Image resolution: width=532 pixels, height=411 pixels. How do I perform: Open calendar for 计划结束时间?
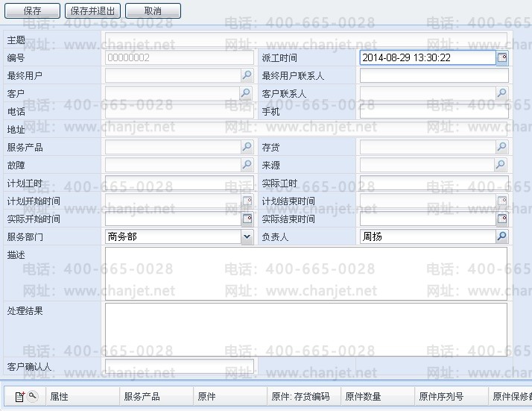coord(502,201)
